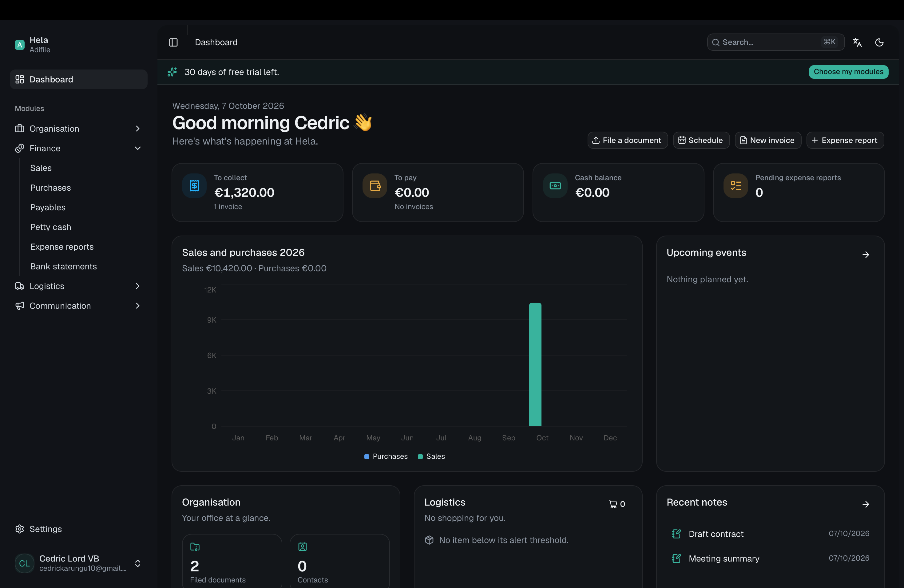Viewport: 904px width, 588px height.
Task: Click the CL user avatar
Action: [x=24, y=563]
